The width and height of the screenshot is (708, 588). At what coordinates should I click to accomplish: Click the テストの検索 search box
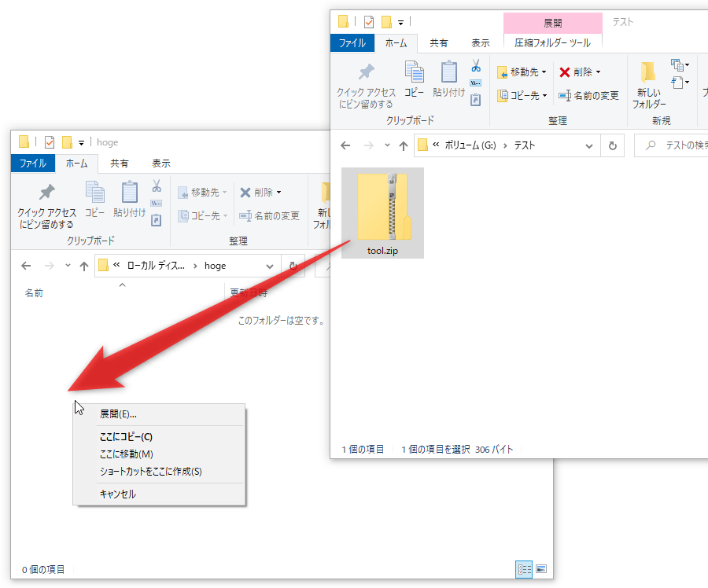pyautogui.click(x=672, y=145)
